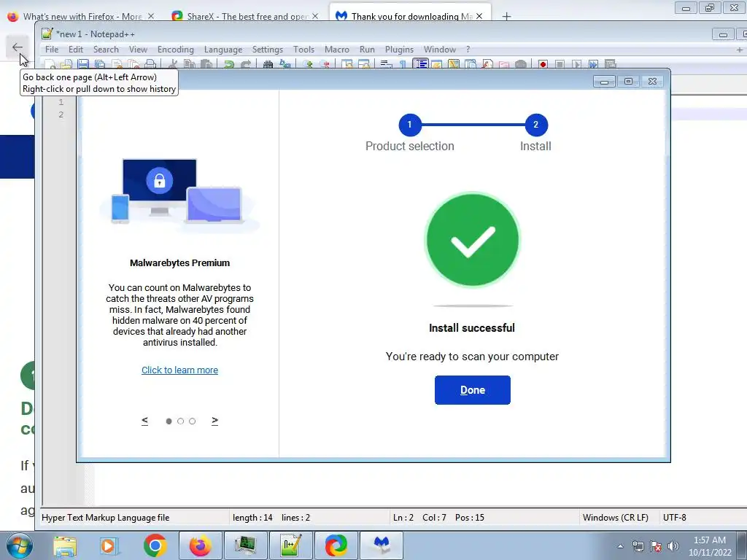This screenshot has height=560, width=747.
Task: Open the Click to learn more link
Action: click(x=179, y=370)
